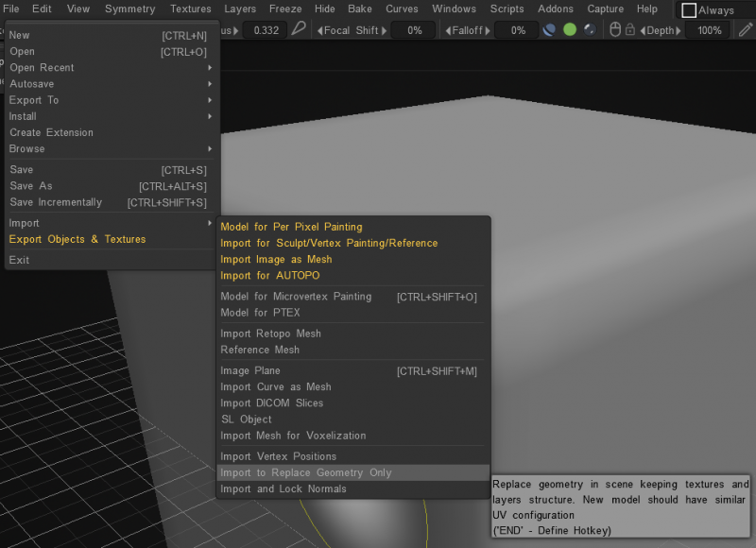This screenshot has height=548, width=756.
Task: Select Import to Replace Geometry Only
Action: pyautogui.click(x=305, y=472)
